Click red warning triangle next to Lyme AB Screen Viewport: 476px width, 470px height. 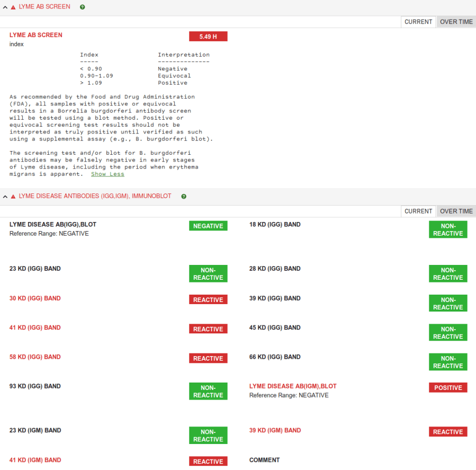(13, 7)
